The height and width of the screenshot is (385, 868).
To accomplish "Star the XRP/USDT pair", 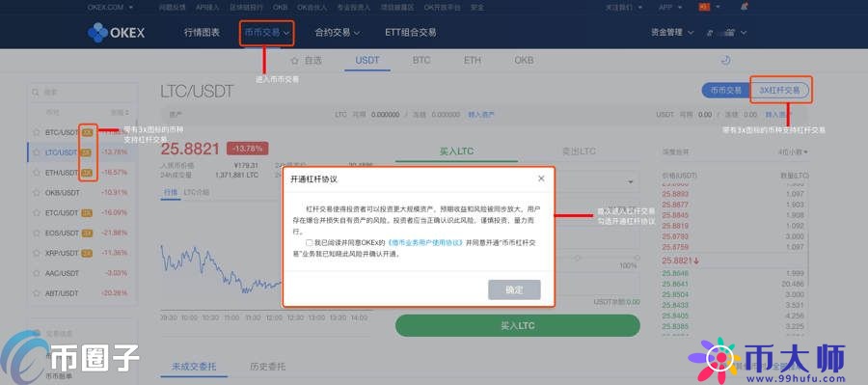I will (38, 253).
